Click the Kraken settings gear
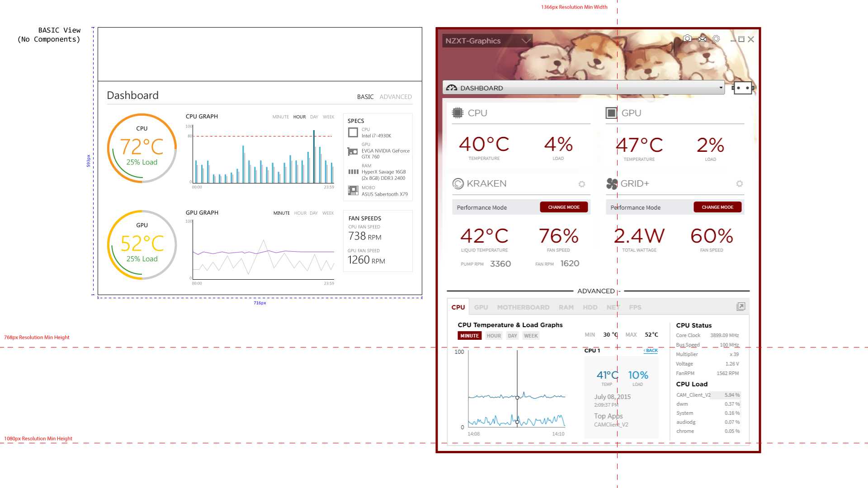This screenshot has width=868, height=488. tap(582, 184)
